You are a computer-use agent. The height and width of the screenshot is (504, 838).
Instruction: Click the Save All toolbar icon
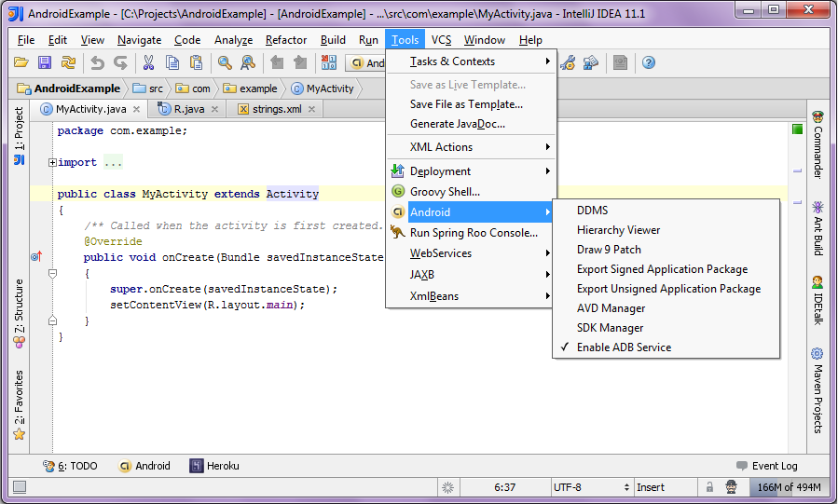[45, 62]
